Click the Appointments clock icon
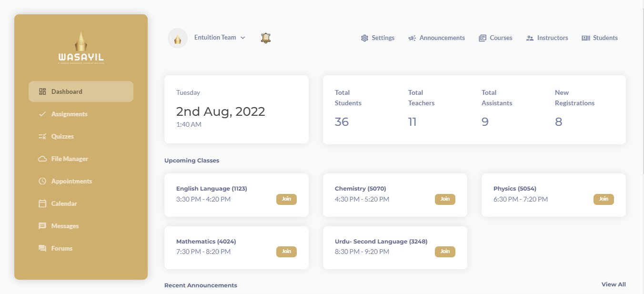The image size is (644, 294). coord(42,181)
